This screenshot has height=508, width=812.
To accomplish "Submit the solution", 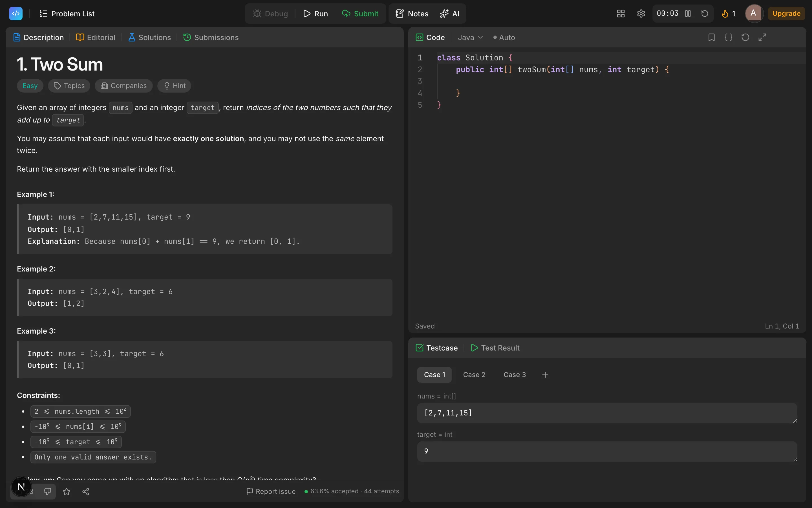I will [x=360, y=14].
